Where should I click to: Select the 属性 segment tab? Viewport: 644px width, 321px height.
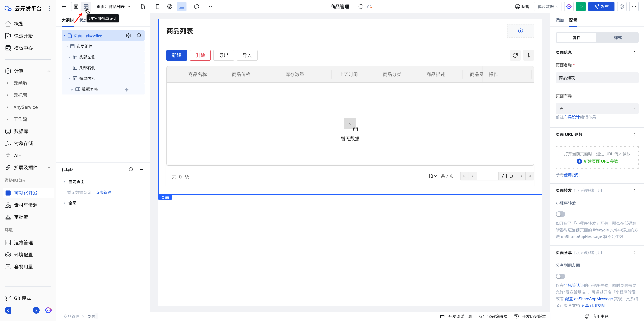[576, 38]
